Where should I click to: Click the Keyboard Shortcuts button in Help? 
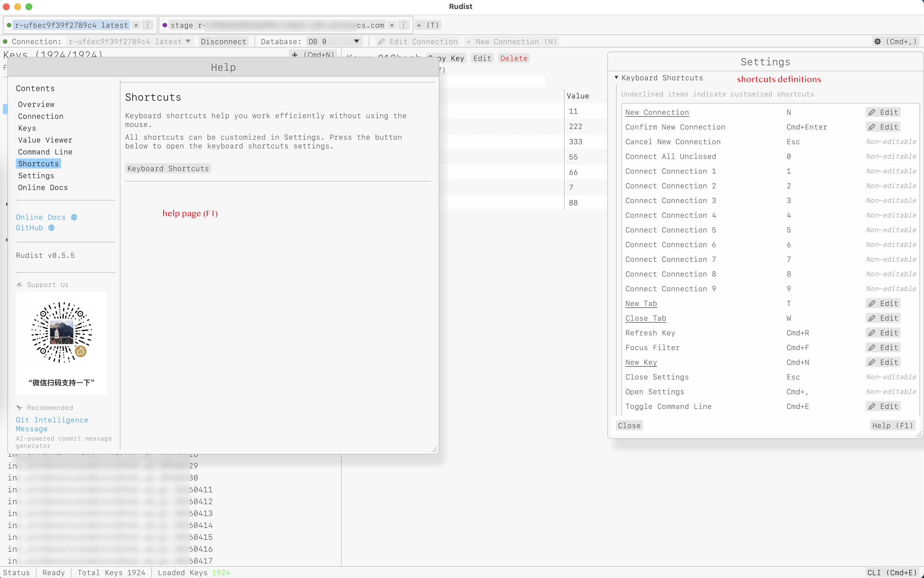168,169
